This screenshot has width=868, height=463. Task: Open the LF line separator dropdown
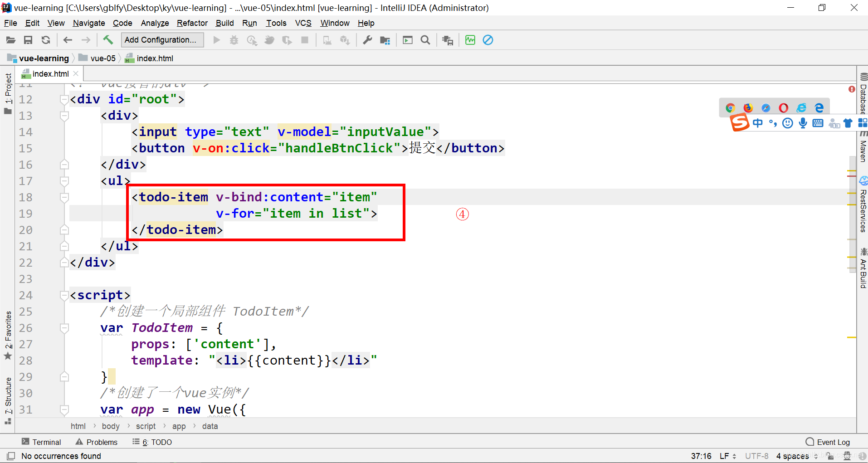[x=727, y=456]
